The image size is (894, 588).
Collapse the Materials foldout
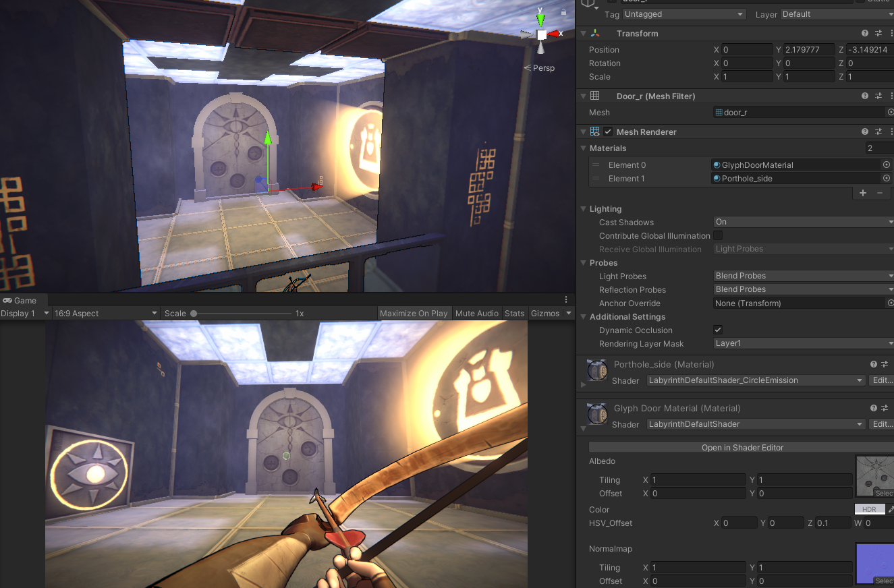pyautogui.click(x=584, y=148)
